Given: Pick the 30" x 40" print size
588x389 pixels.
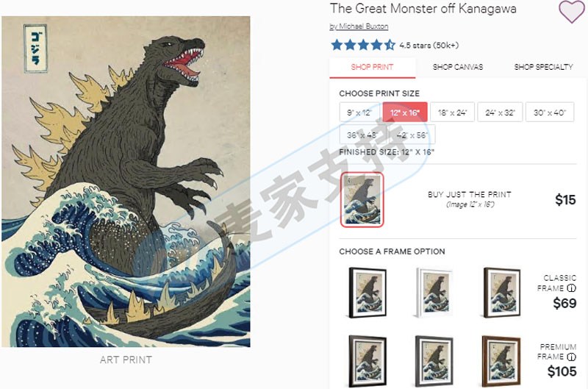Looking at the screenshot, I should point(550,113).
